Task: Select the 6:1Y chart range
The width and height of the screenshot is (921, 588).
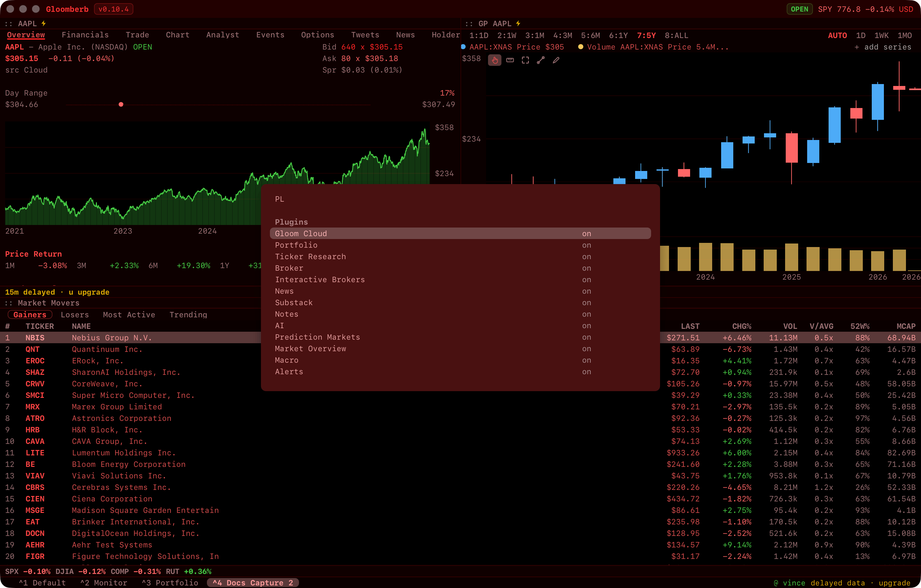Action: pos(618,35)
